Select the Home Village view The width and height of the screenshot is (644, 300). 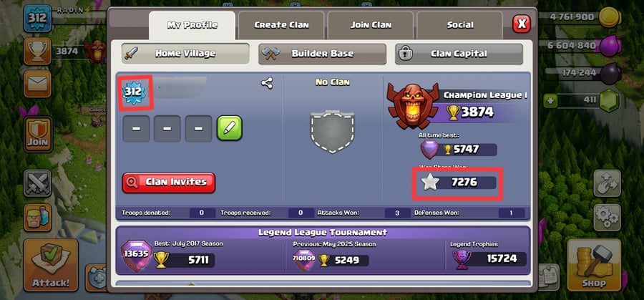click(185, 54)
